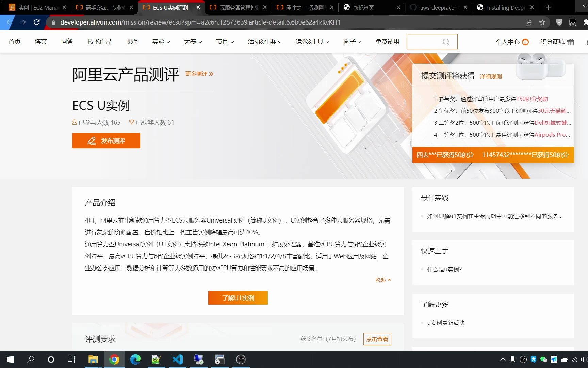Click the browser address bar URL
Image resolution: width=588 pixels, height=368 pixels.
[200, 22]
